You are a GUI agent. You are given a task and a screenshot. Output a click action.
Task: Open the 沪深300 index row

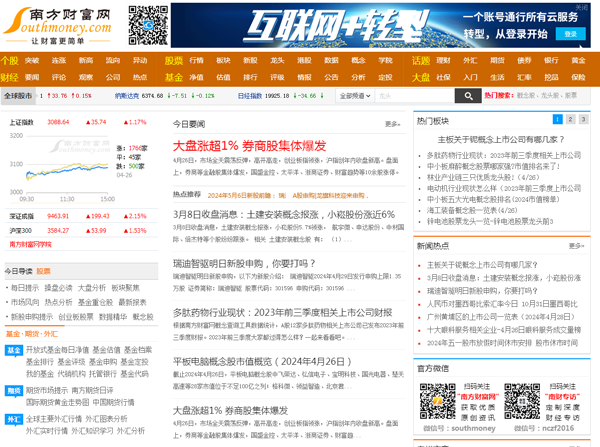pyautogui.click(x=81, y=231)
